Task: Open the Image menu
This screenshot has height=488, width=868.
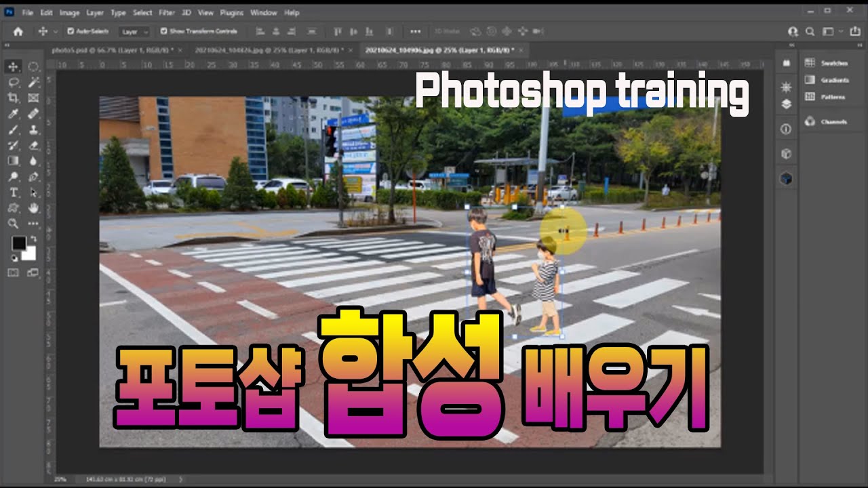Action: [68, 12]
